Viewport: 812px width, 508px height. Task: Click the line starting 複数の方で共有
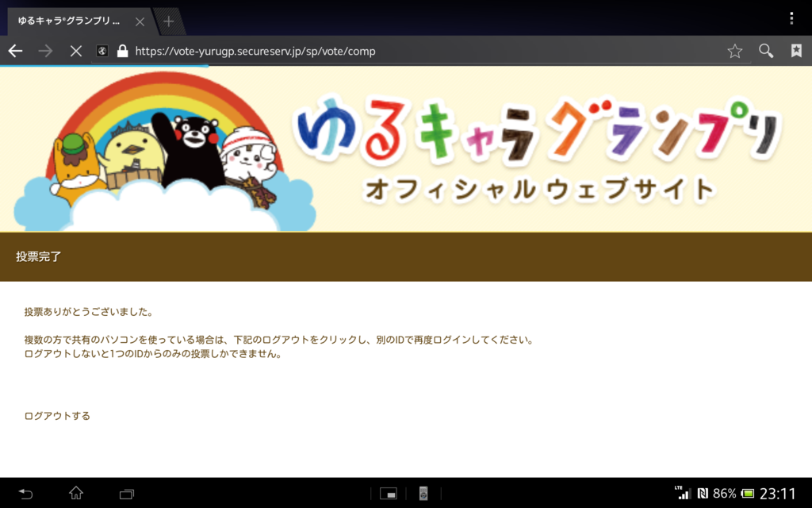pyautogui.click(x=279, y=340)
